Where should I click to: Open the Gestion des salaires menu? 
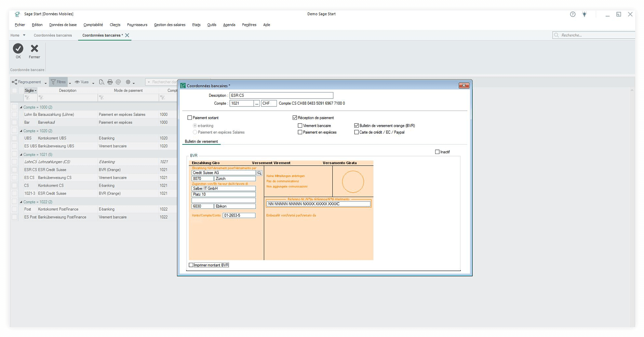170,25
